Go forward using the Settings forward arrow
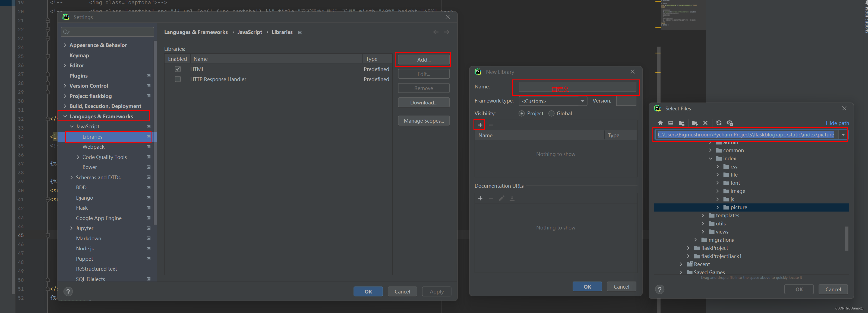Screen dimensions: 868x313 447,32
